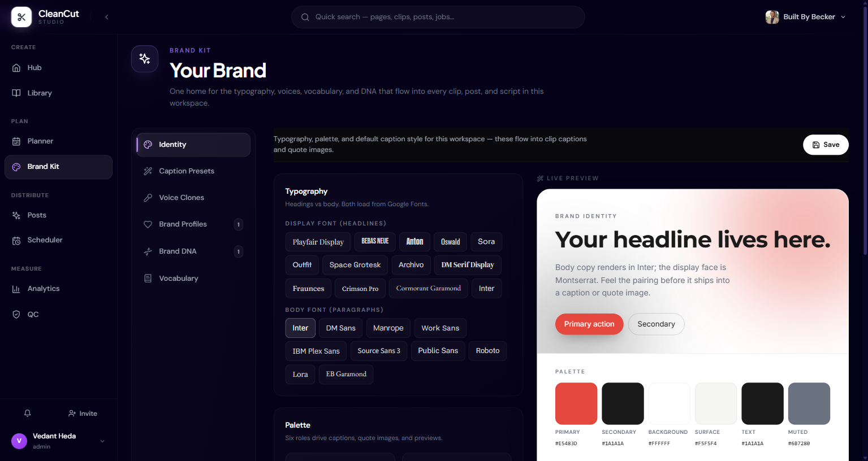Click the red Primary color swatch
Image resolution: width=868 pixels, height=461 pixels.
576,404
